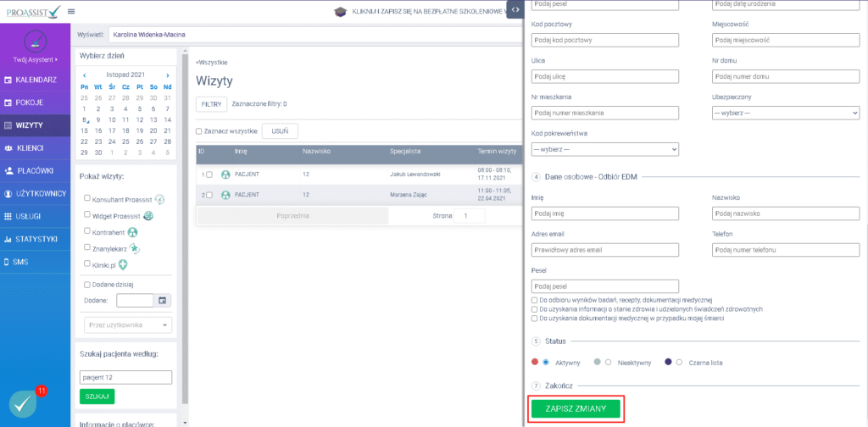Viewport: 868px width, 427px height.
Task: Go to next month in the calendar
Action: click(x=168, y=75)
